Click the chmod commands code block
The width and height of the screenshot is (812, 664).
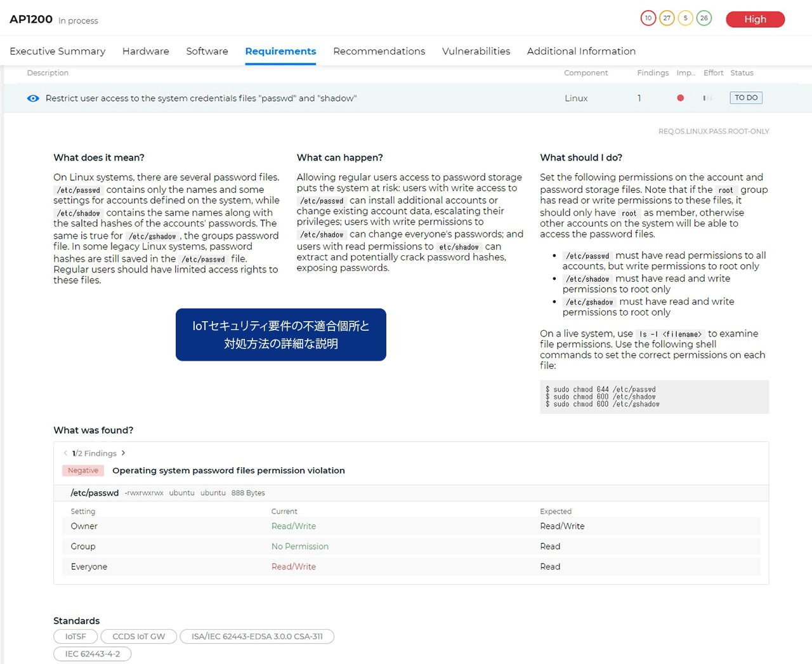point(654,397)
